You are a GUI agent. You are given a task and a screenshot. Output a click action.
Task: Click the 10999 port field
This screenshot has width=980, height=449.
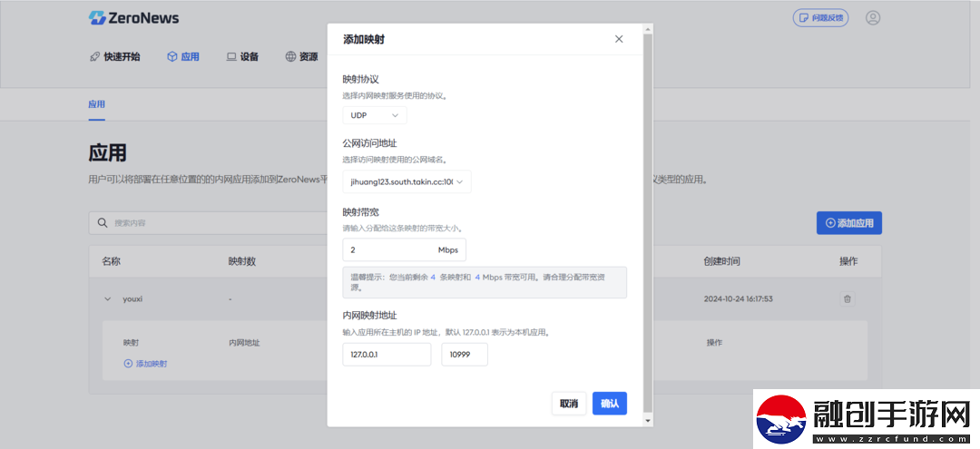[x=465, y=354]
